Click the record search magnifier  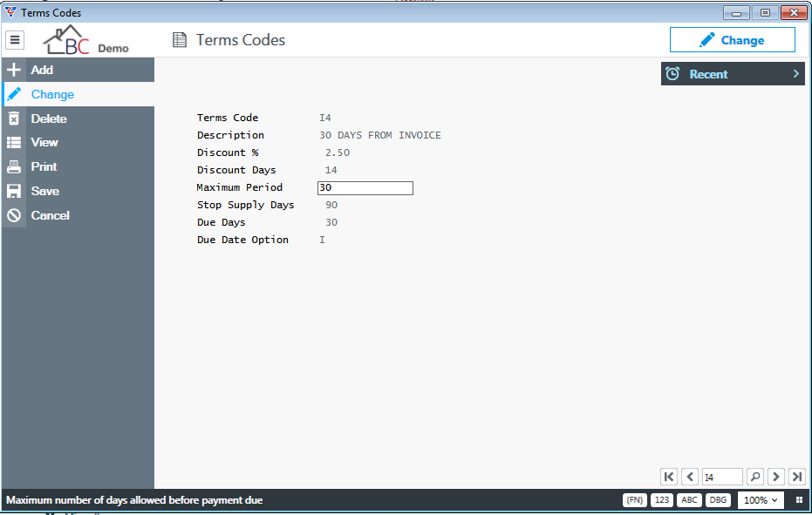(x=755, y=477)
